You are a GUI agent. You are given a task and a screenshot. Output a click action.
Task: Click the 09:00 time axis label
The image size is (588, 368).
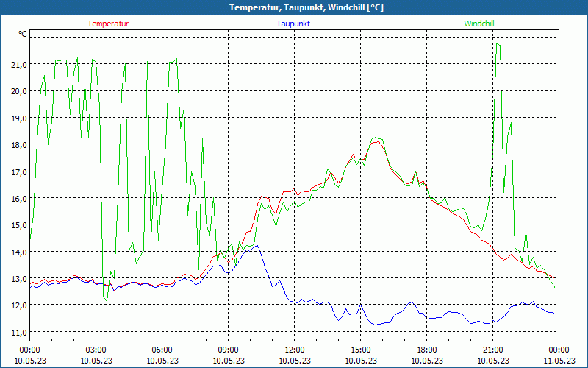pyautogui.click(x=228, y=350)
